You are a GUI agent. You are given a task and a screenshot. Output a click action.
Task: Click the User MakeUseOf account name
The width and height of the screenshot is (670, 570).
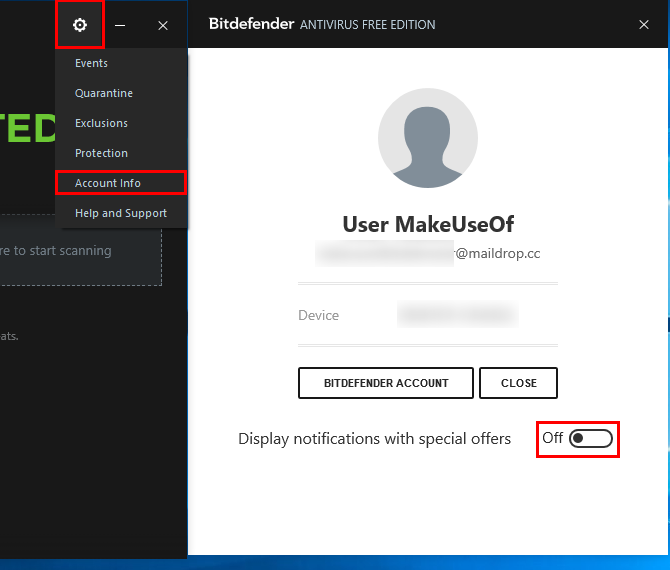click(x=428, y=224)
